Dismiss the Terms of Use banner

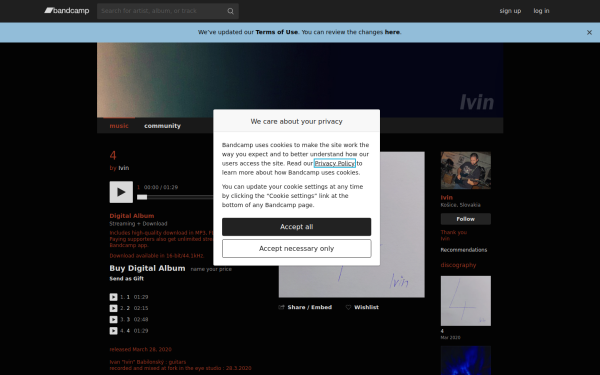[x=589, y=33]
